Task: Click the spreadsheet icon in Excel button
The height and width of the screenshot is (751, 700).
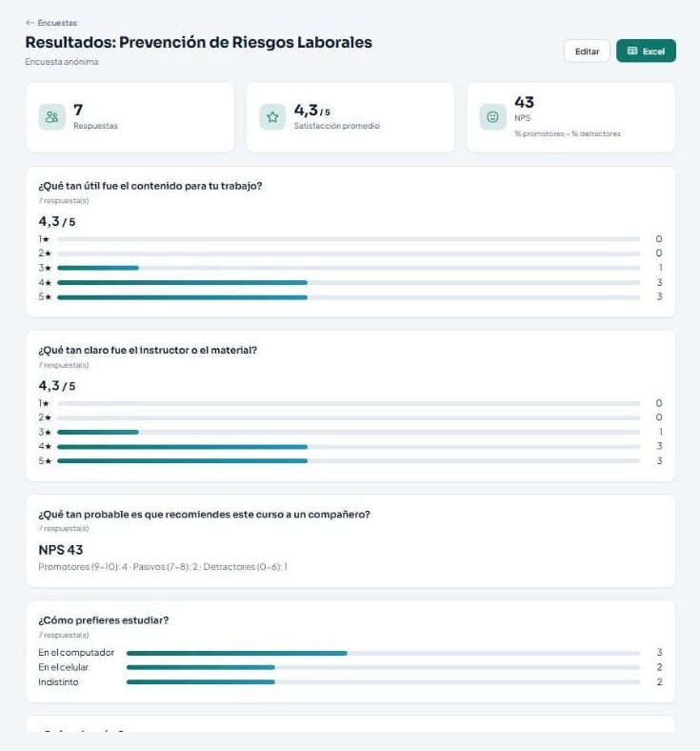Action: (x=632, y=51)
